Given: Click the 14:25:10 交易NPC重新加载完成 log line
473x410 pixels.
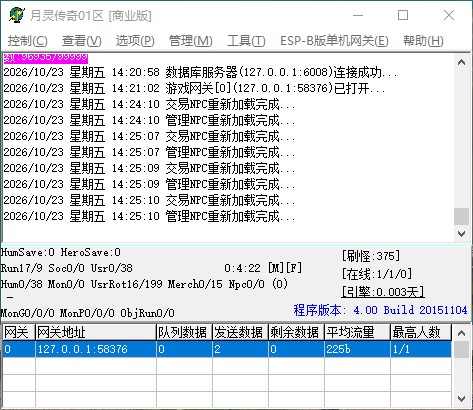Looking at the screenshot, I should click(149, 200).
